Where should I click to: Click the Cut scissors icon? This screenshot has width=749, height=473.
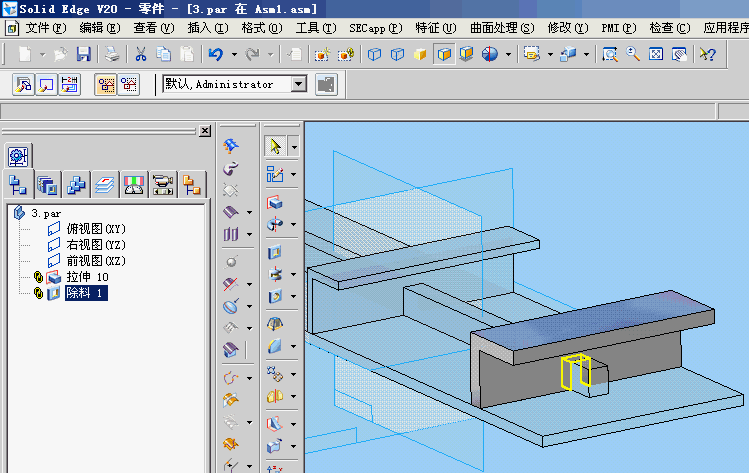pyautogui.click(x=141, y=54)
